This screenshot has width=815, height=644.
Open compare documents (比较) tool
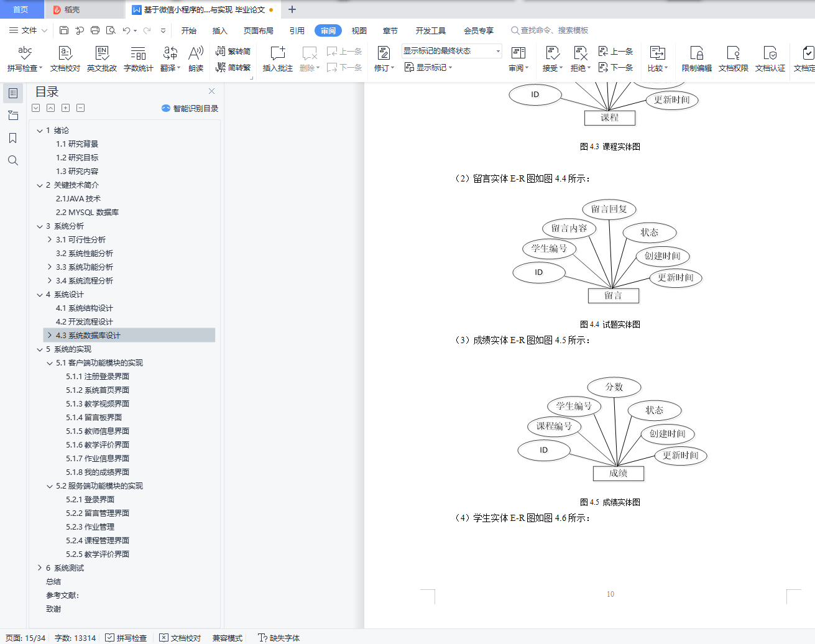(658, 59)
